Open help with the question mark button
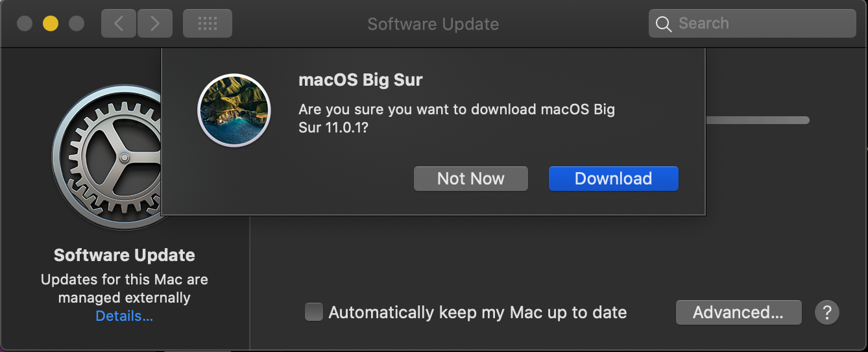The height and width of the screenshot is (352, 868). point(827,312)
